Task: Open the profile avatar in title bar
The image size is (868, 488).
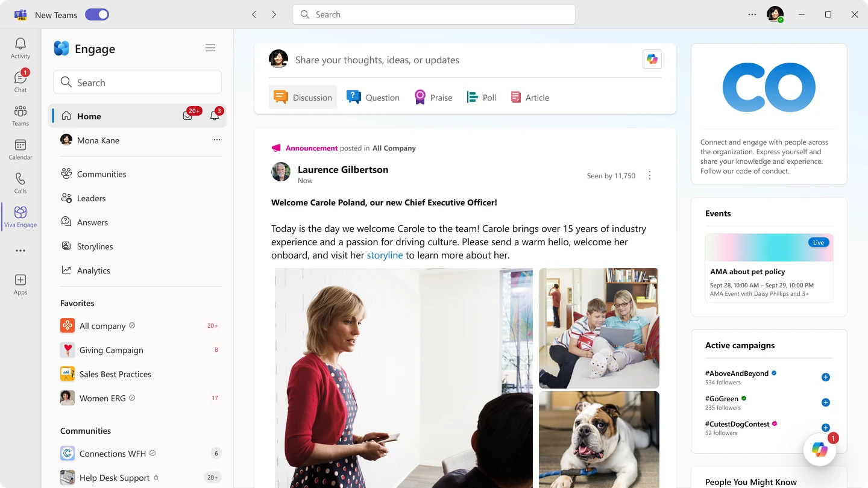Action: tap(775, 14)
